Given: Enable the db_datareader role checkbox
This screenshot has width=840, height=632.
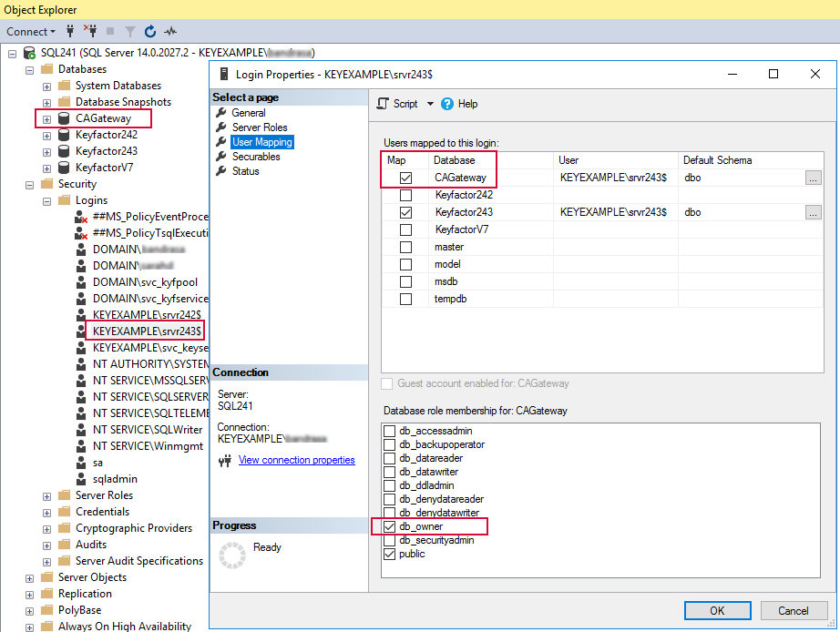Looking at the screenshot, I should (390, 459).
